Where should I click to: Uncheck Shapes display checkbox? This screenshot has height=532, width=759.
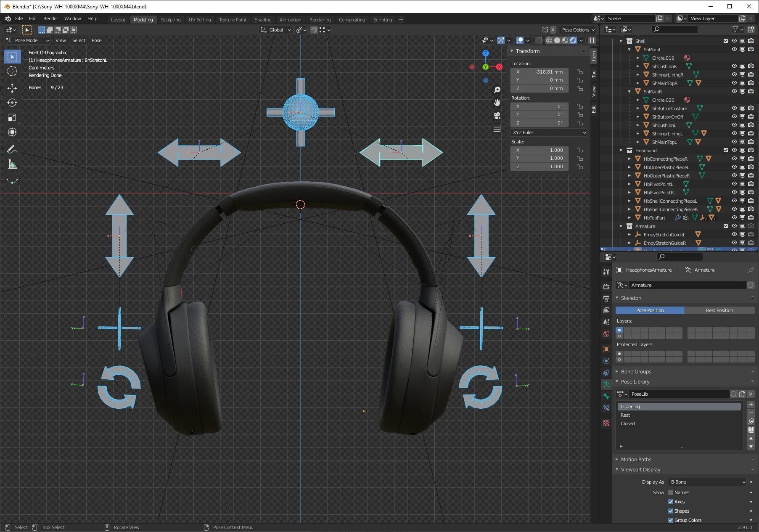671,511
